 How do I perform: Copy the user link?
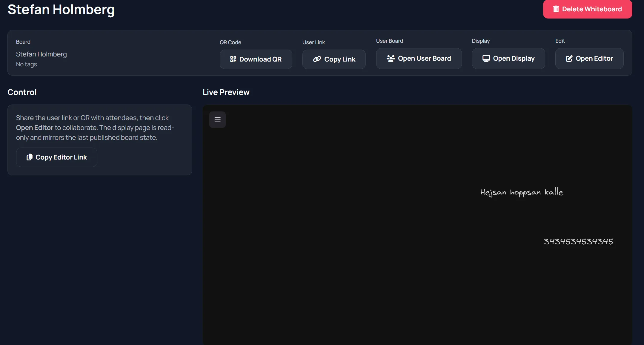[x=334, y=59]
